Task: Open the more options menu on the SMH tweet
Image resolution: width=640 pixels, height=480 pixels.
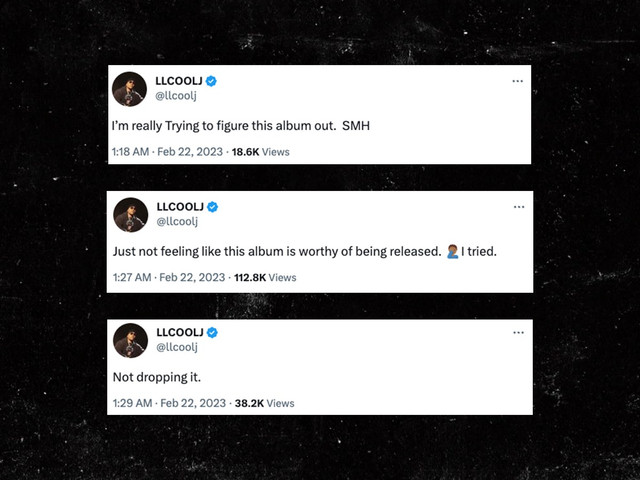Action: 518,81
